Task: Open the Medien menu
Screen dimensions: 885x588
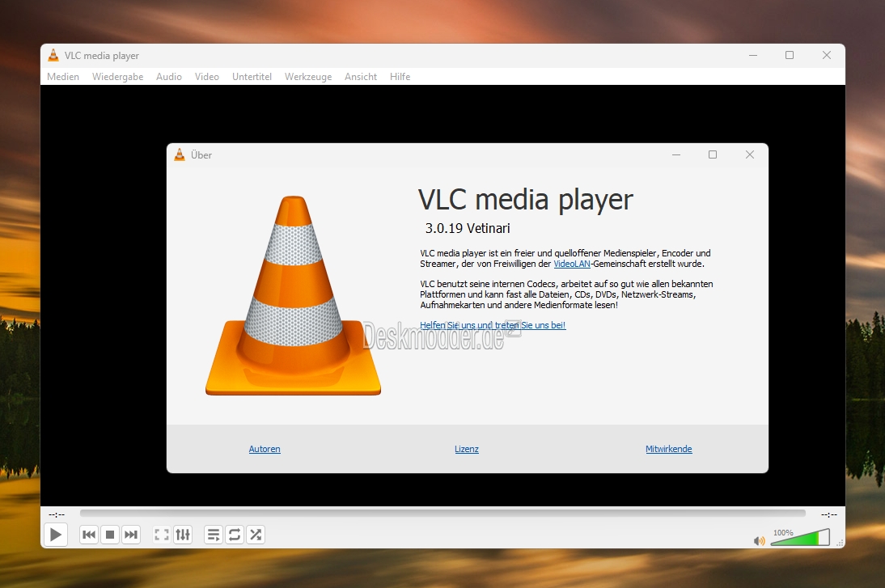Action: 62,77
